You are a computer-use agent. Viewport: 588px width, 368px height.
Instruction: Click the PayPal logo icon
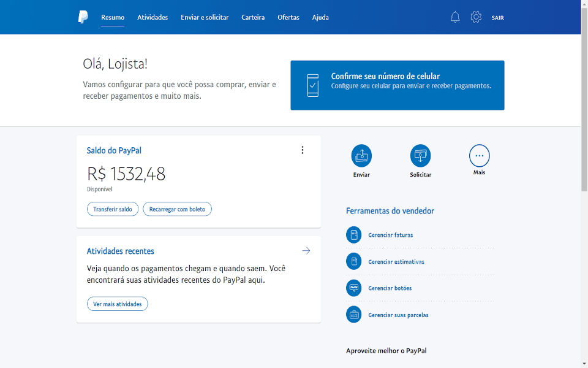83,17
